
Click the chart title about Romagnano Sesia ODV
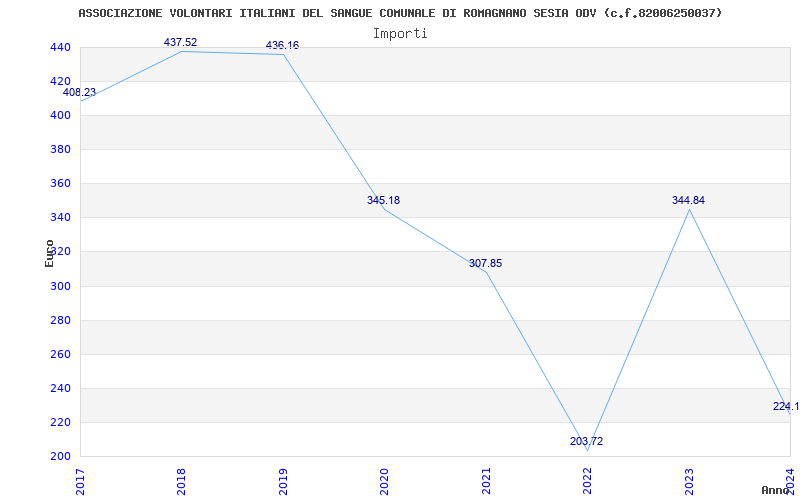click(401, 13)
